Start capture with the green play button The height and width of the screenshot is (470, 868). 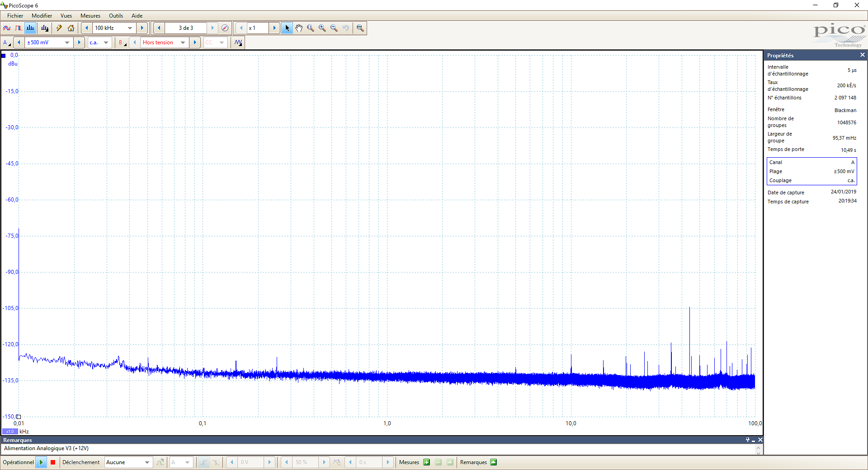tap(41, 462)
